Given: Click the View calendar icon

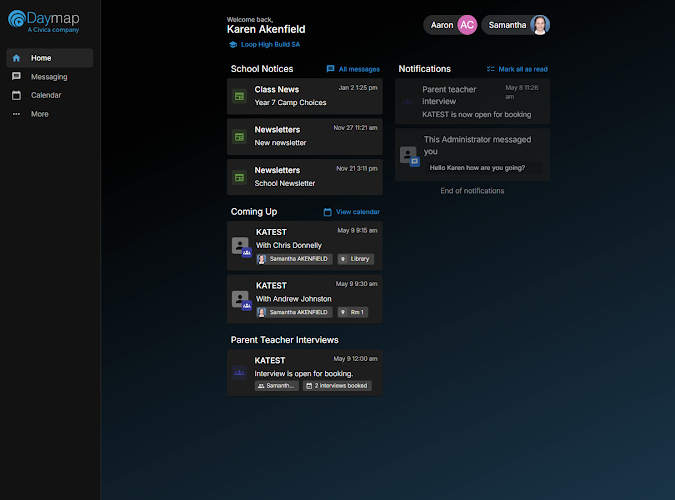Looking at the screenshot, I should (x=327, y=212).
